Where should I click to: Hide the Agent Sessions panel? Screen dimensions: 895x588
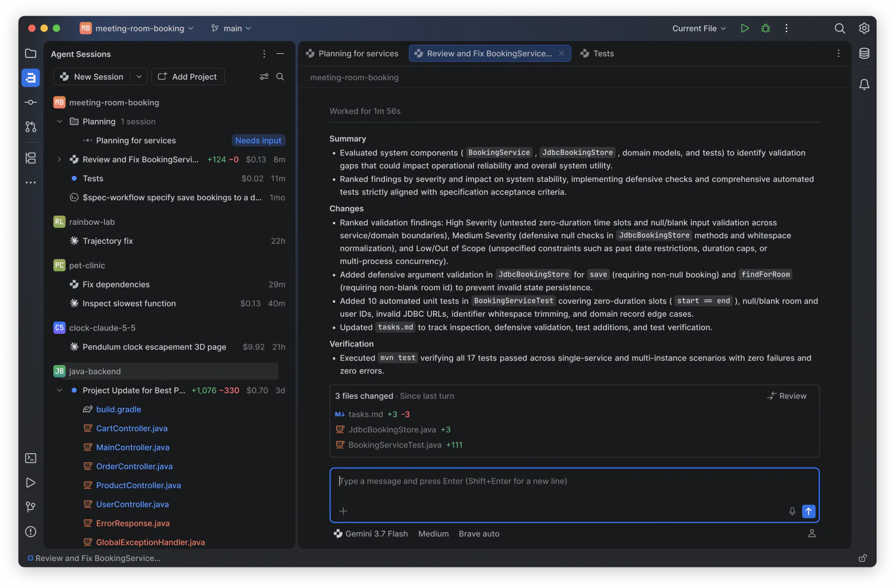(x=280, y=53)
